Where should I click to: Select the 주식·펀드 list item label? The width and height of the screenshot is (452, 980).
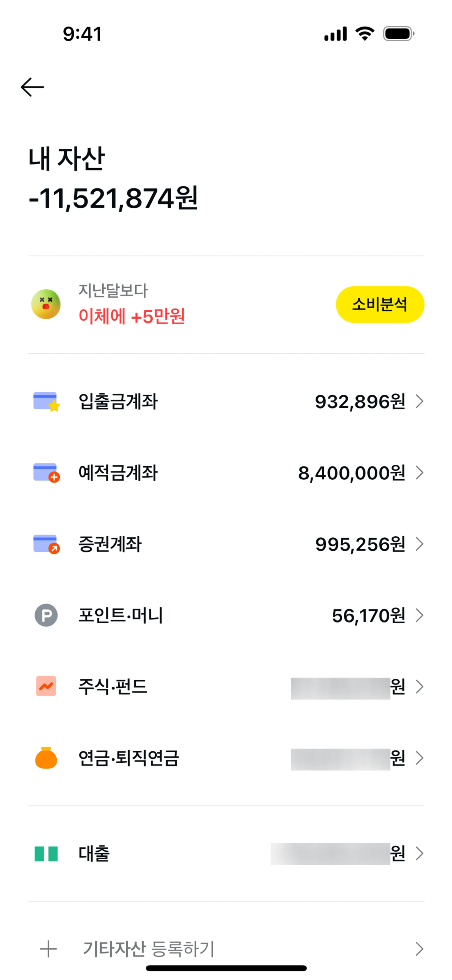point(113,686)
